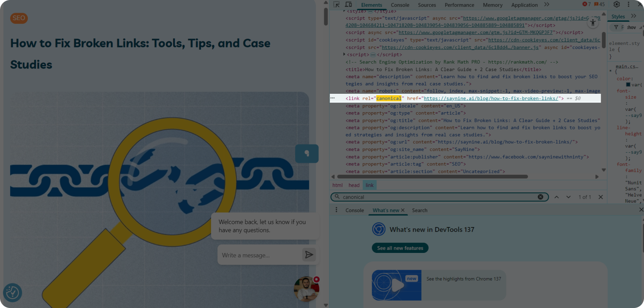Viewport: 644px width, 308px height.
Task: Toggle the device toolbar icon
Action: pyautogui.click(x=348, y=4)
